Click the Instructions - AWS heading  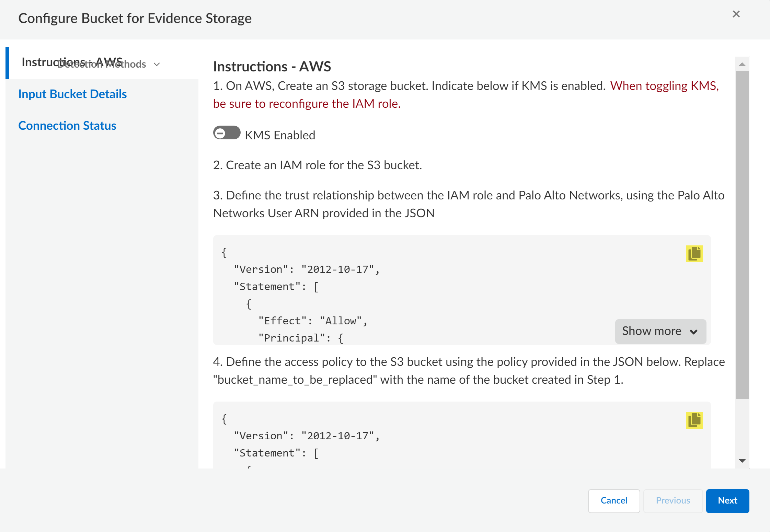coord(272,67)
